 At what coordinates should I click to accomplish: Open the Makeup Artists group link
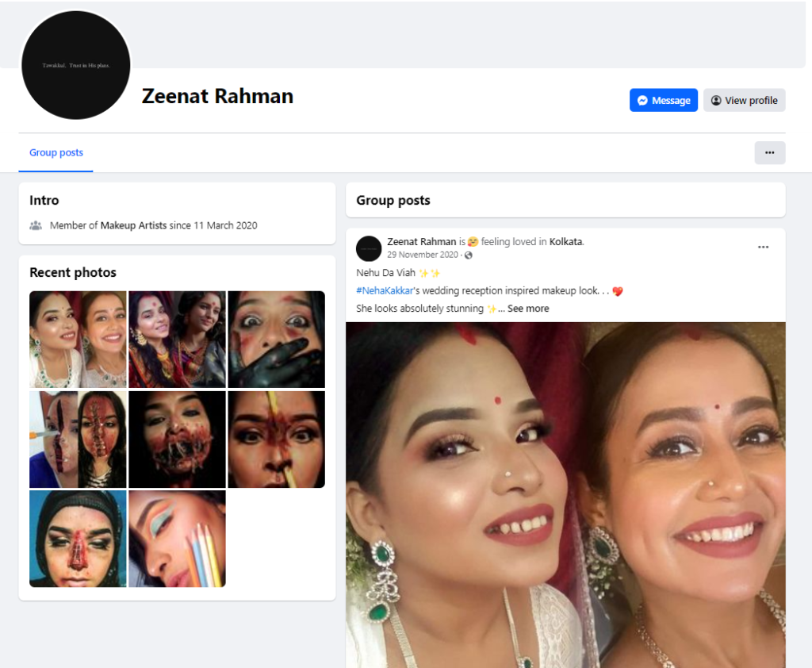click(x=133, y=225)
